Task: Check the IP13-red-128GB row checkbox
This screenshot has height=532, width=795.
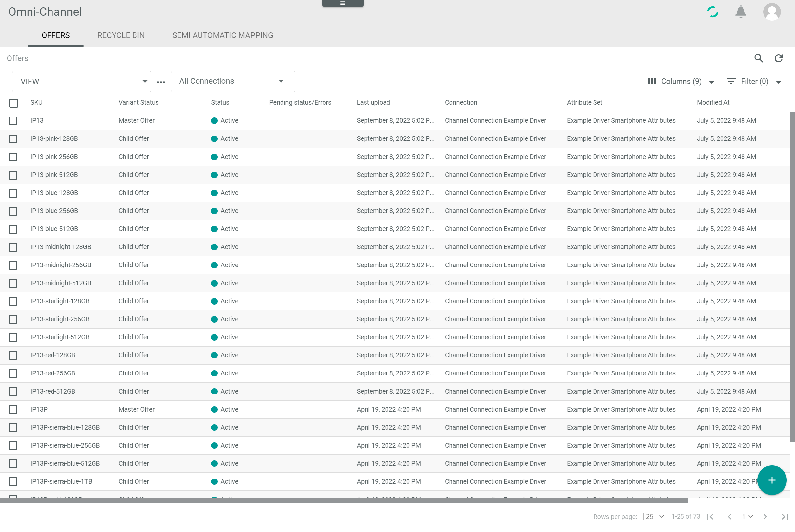Action: (x=13, y=355)
